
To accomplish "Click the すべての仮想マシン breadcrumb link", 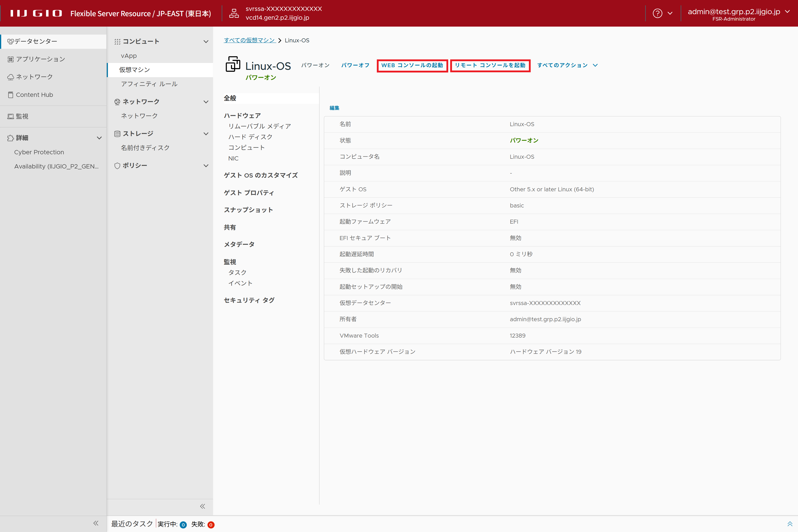I will click(250, 40).
